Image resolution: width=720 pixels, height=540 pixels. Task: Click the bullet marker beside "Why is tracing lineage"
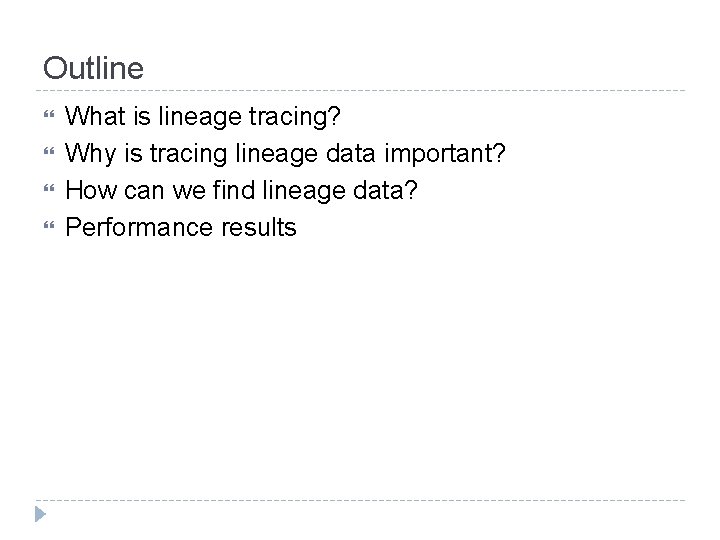(x=48, y=155)
